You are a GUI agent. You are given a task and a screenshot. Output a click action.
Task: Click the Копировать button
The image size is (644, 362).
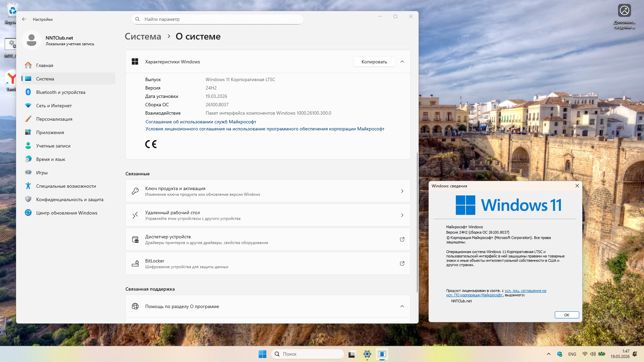coord(374,62)
